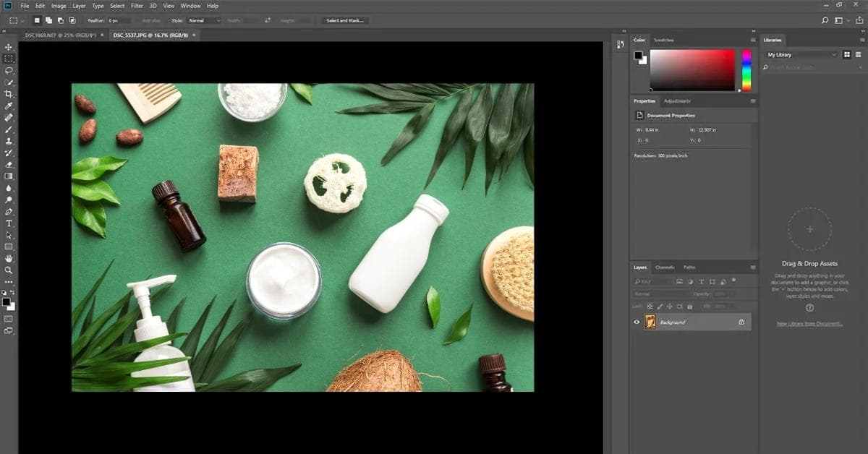This screenshot has height=454, width=868.
Task: Select the Rectangle shape tool
Action: pyautogui.click(x=9, y=247)
